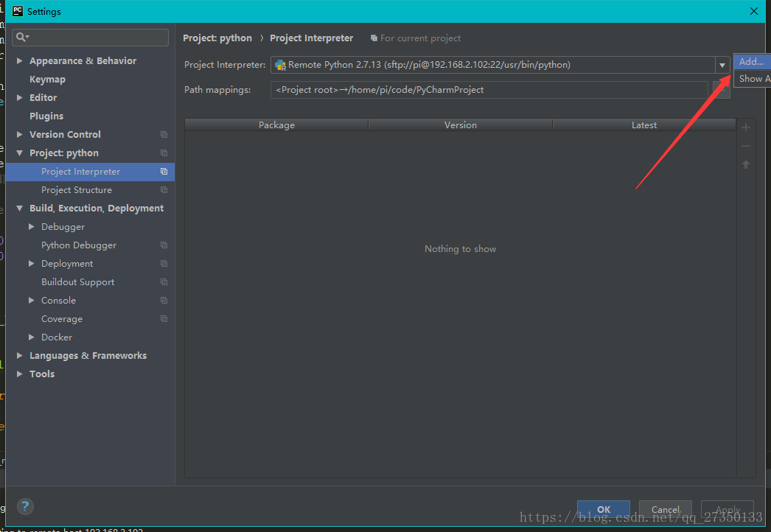Click the 'Nothing to show' placeholder text
Viewport: 771px width, 532px height.
[x=460, y=249]
